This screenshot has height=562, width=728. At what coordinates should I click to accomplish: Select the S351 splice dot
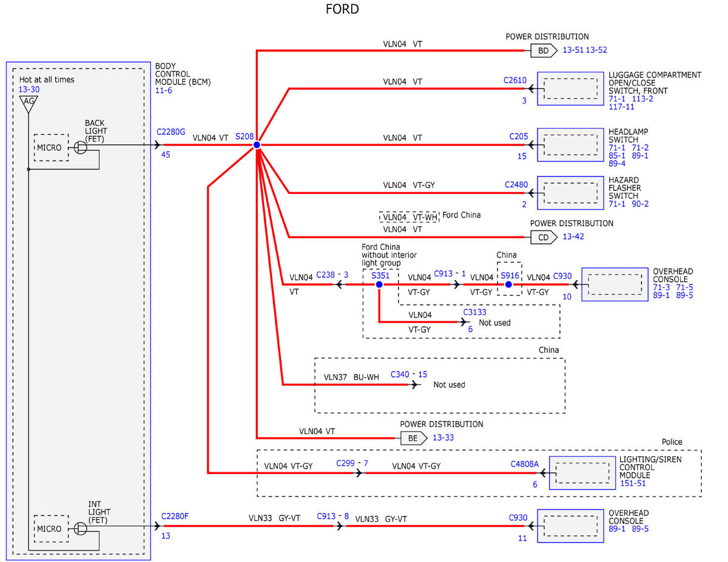pos(379,284)
